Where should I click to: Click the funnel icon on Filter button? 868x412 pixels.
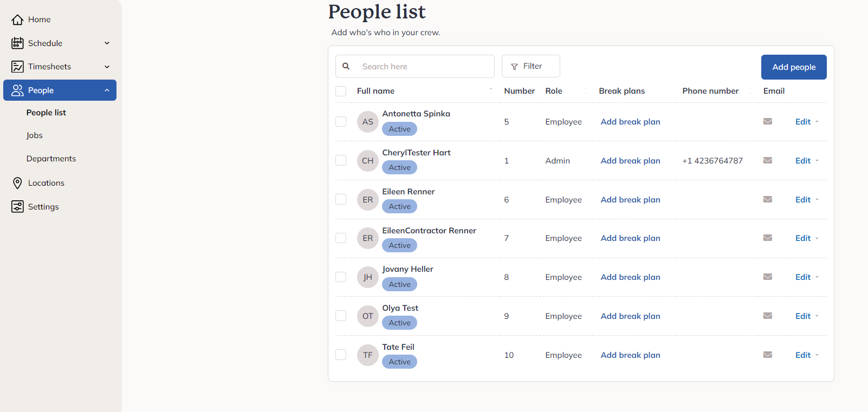pyautogui.click(x=514, y=67)
